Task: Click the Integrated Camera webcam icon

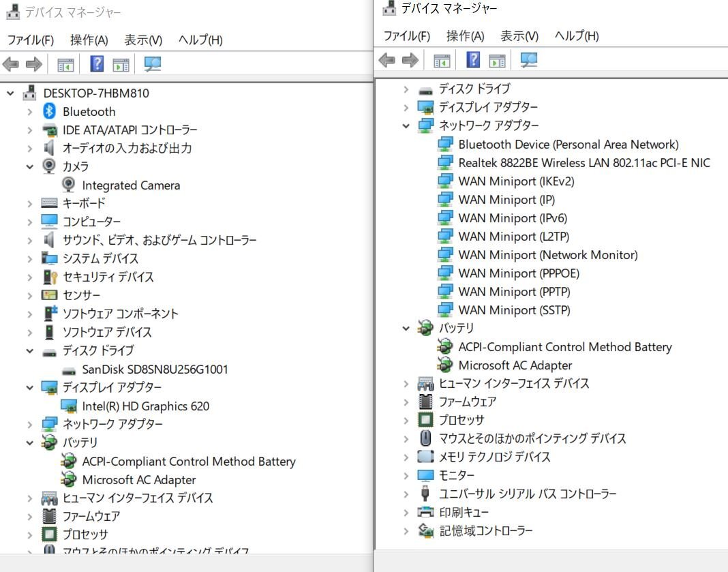Action: tap(69, 185)
